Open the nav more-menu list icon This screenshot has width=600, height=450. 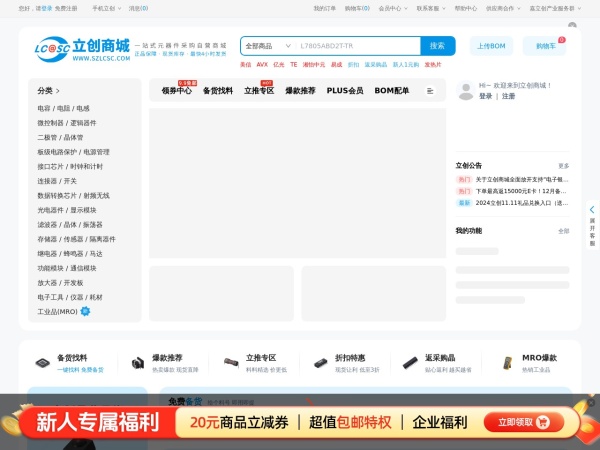(x=430, y=91)
